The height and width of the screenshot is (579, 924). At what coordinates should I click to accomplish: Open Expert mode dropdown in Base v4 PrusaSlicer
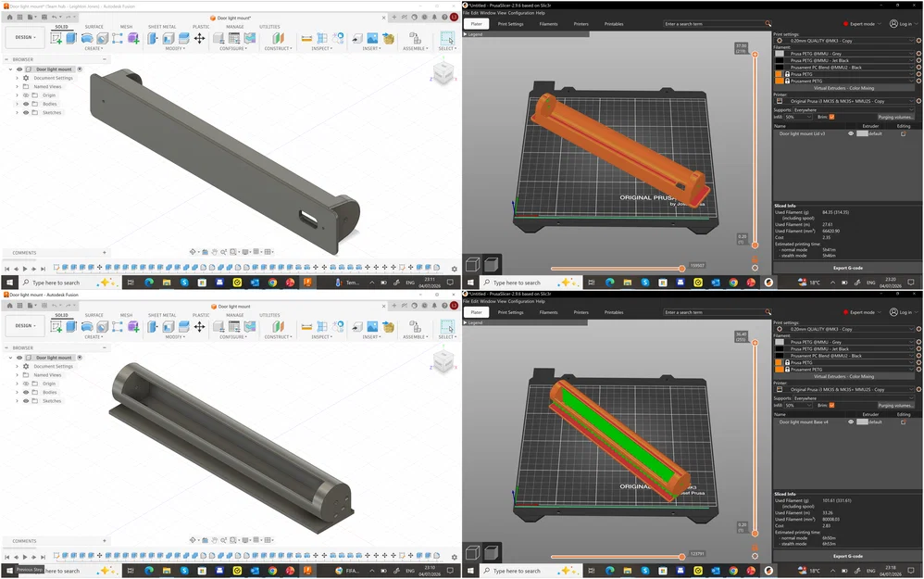(x=863, y=312)
